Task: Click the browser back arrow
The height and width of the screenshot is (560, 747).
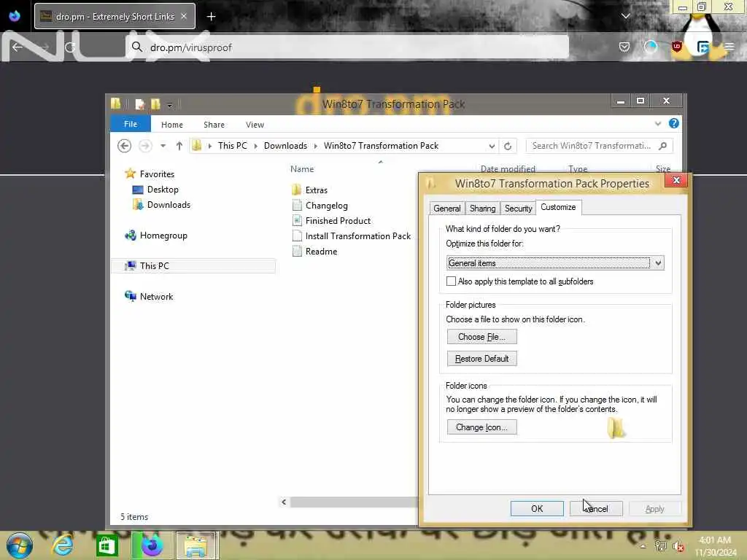Action: 18,47
